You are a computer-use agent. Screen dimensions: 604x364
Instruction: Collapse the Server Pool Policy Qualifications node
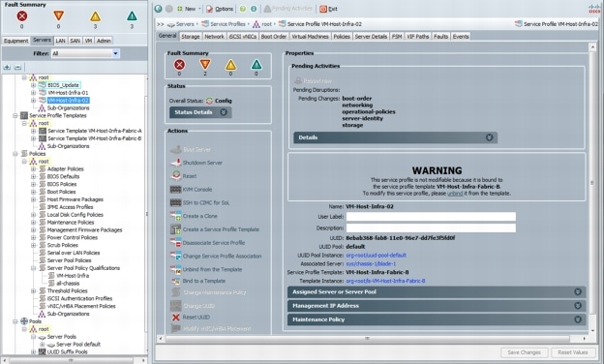click(34, 268)
